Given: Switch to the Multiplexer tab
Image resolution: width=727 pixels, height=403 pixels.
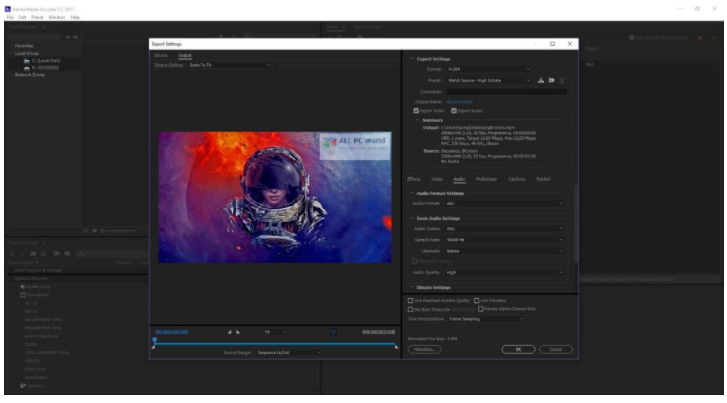Looking at the screenshot, I should click(486, 179).
